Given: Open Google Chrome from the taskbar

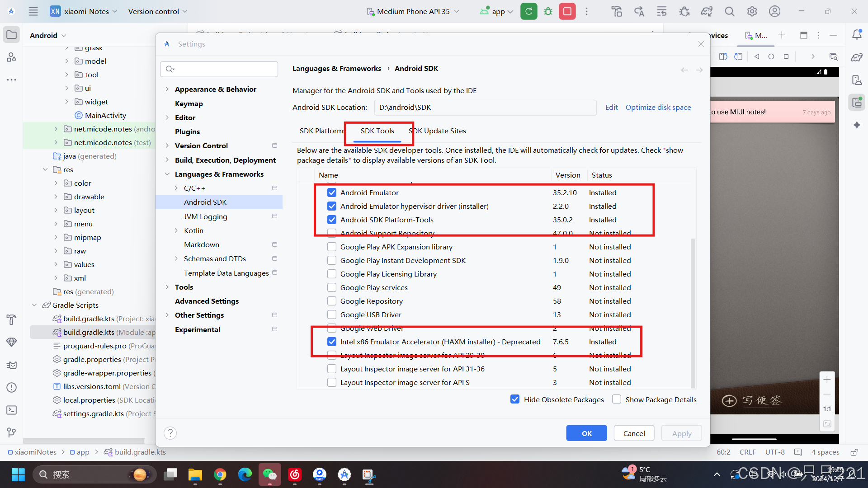Looking at the screenshot, I should pyautogui.click(x=220, y=474).
